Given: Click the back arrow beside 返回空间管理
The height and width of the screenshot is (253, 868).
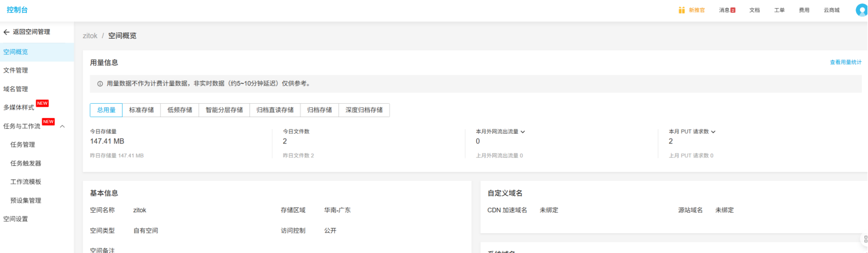Looking at the screenshot, I should pos(6,32).
